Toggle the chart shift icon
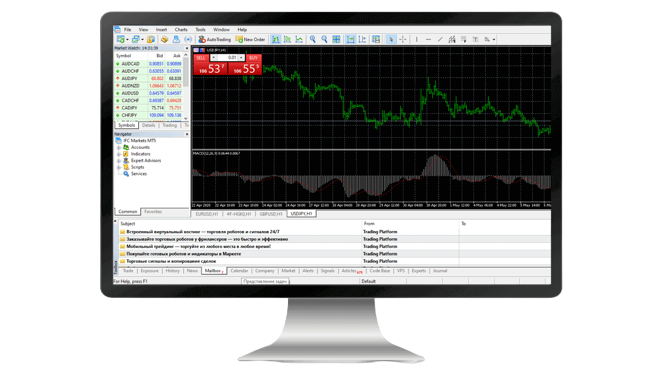666x375 pixels. point(362,39)
